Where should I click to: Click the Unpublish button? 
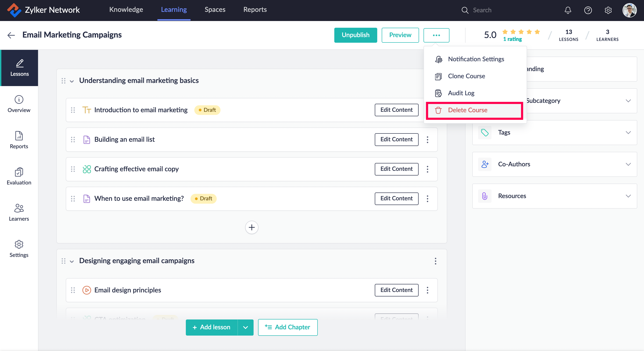pyautogui.click(x=355, y=35)
